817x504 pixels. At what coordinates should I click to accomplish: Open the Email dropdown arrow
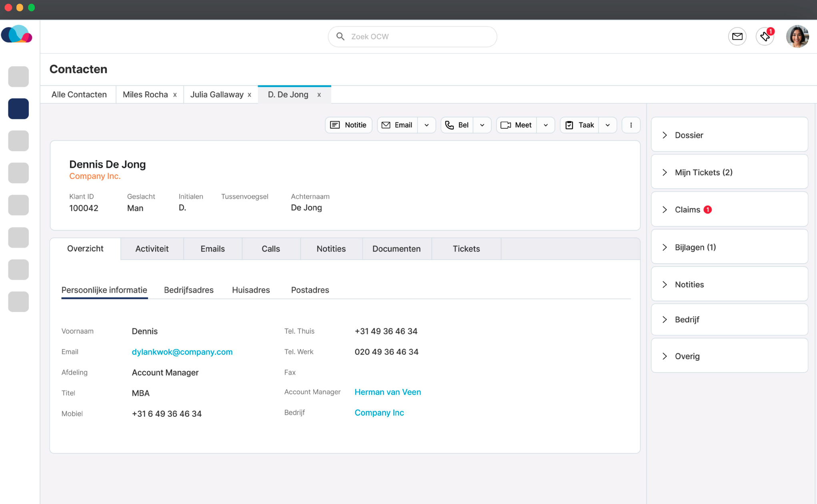pyautogui.click(x=427, y=125)
